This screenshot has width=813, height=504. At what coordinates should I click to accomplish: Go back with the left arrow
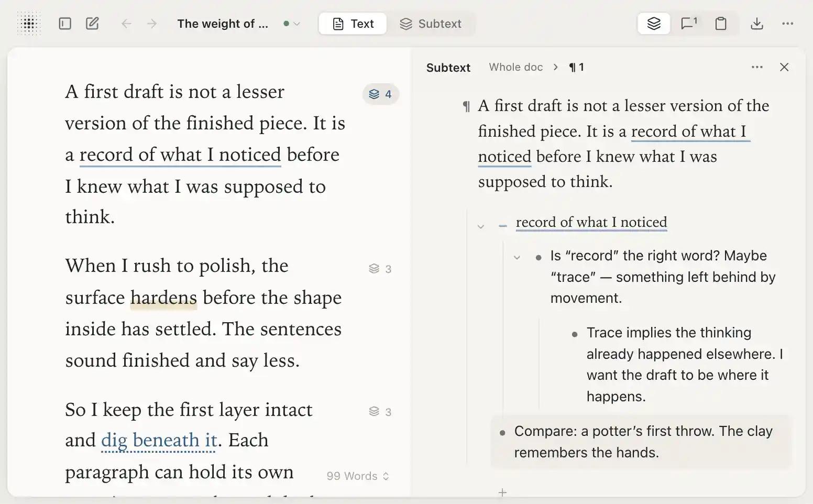point(126,24)
